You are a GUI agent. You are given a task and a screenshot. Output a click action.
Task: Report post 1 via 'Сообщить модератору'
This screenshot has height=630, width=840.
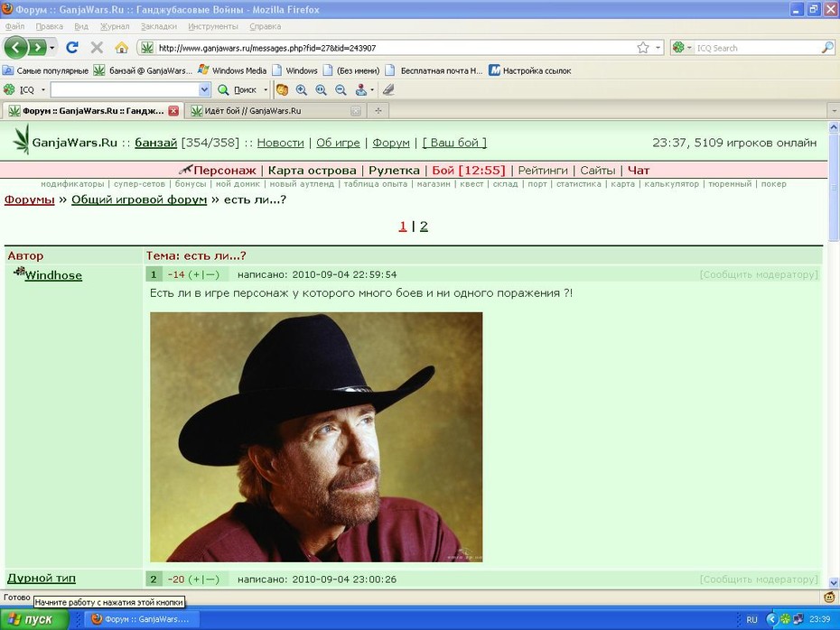tap(759, 274)
